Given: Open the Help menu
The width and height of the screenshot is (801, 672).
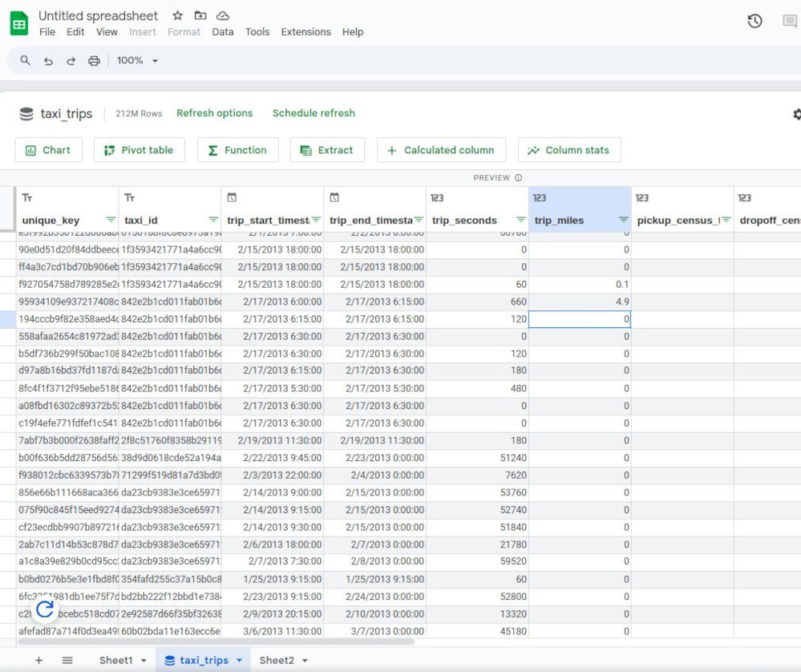Looking at the screenshot, I should pos(353,32).
